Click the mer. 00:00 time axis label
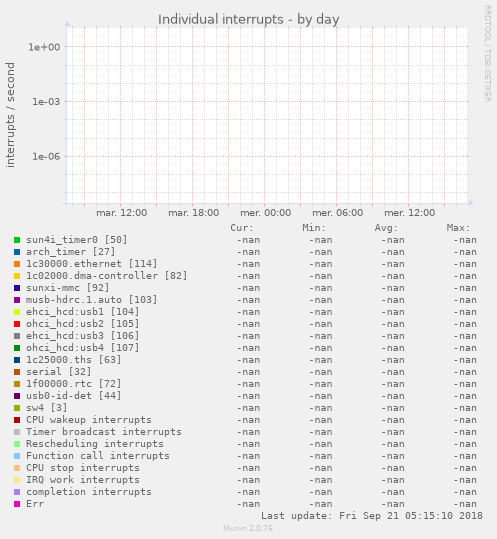The image size is (497, 539). click(266, 213)
